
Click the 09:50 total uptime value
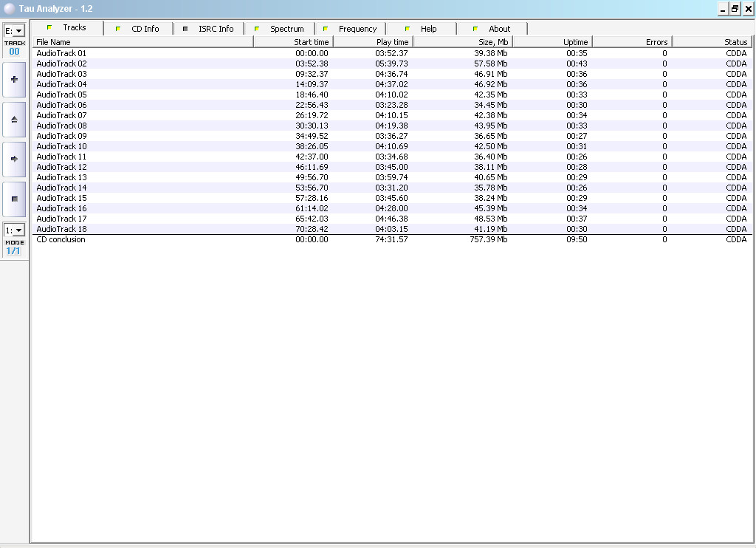click(x=577, y=240)
